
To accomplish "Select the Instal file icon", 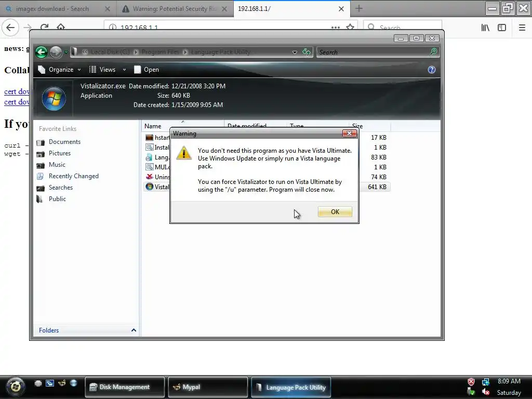I will click(149, 147).
